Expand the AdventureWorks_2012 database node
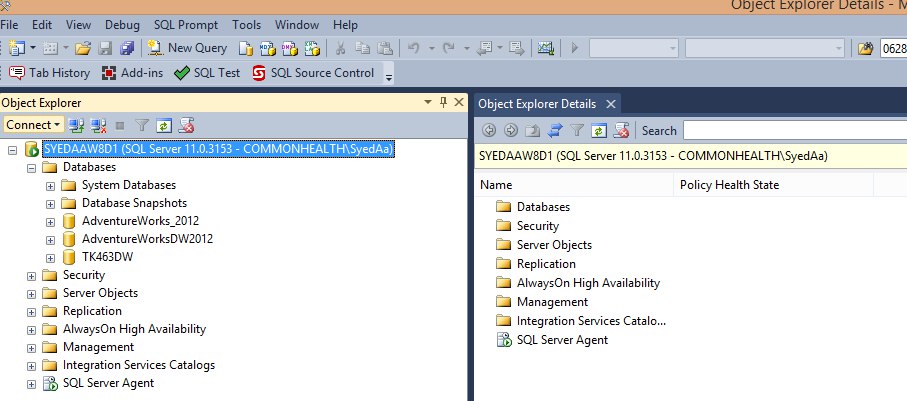Screen dimensions: 907x401 pos(50,222)
